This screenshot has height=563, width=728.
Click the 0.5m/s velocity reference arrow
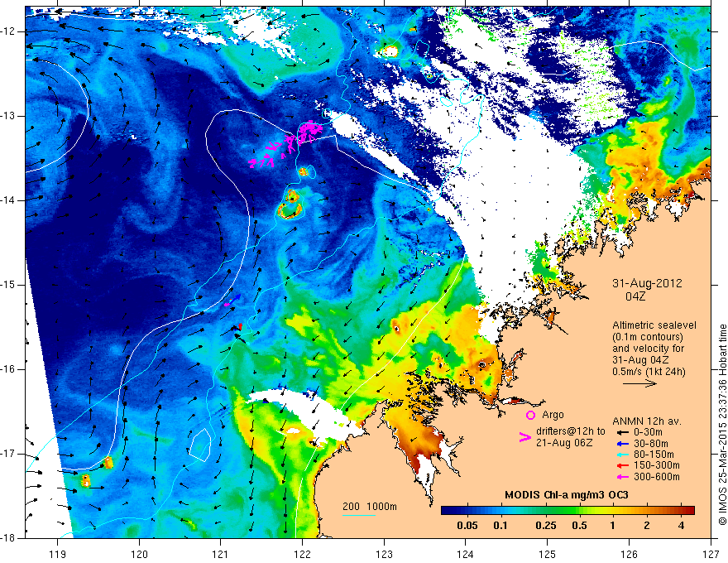click(x=639, y=383)
